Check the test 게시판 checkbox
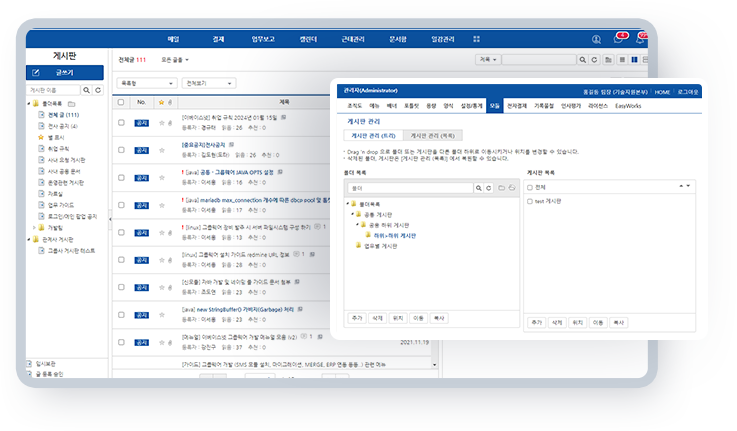The height and width of the screenshot is (431, 737). [530, 201]
